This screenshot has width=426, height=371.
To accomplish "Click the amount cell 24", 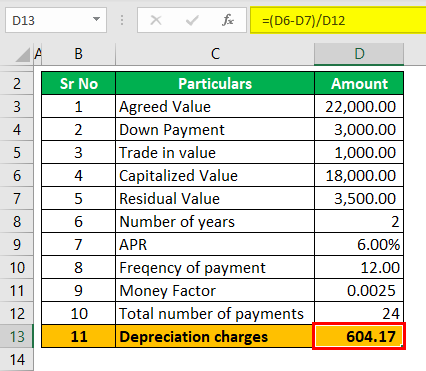I will coord(359,314).
